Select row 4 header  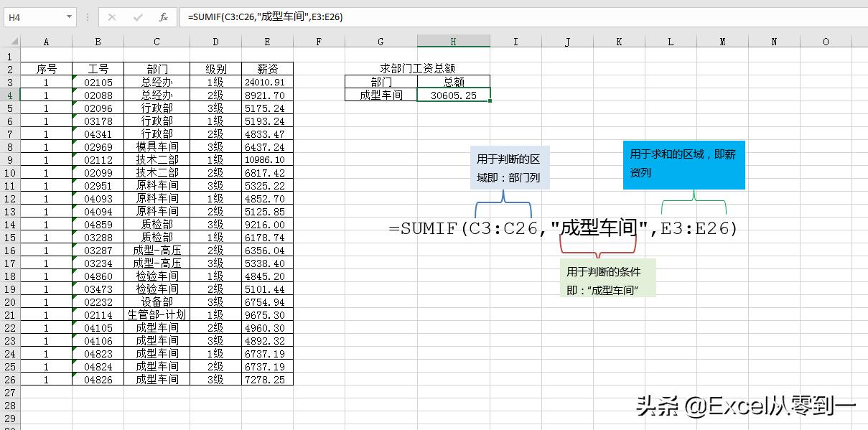9,95
